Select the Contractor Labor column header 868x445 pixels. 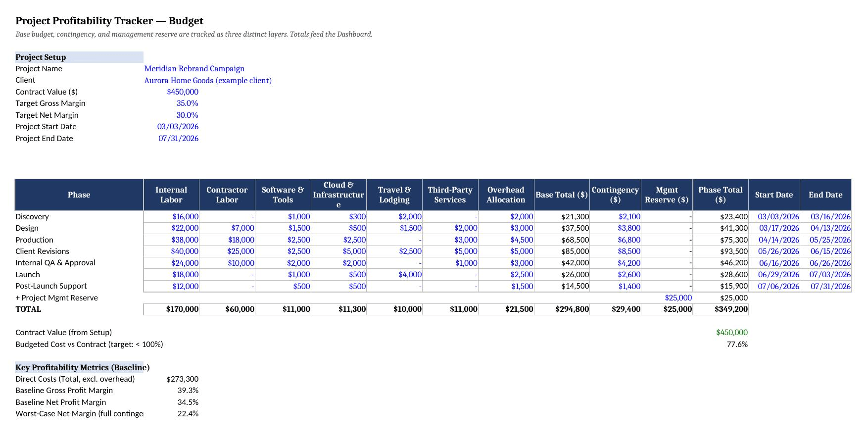point(227,195)
